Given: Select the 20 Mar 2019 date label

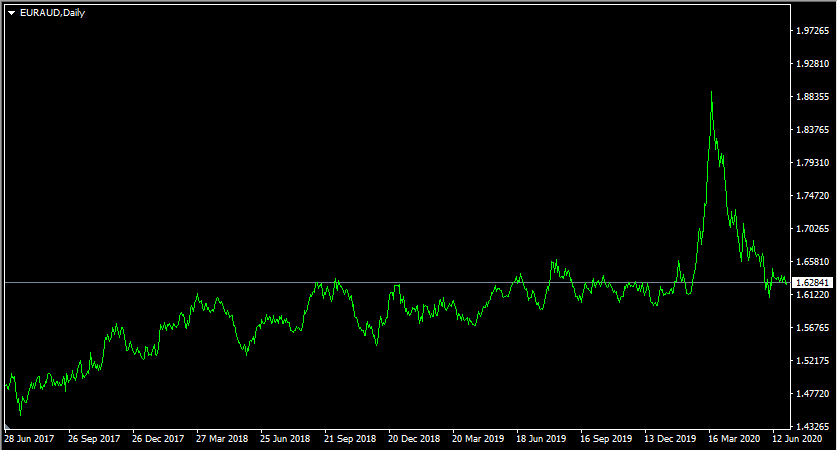Looking at the screenshot, I should (x=478, y=439).
